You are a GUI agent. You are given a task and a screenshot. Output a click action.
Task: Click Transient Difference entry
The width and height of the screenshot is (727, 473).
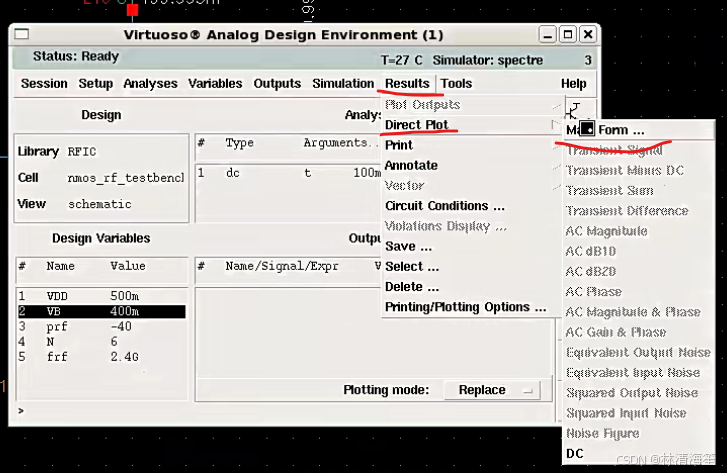click(639, 211)
